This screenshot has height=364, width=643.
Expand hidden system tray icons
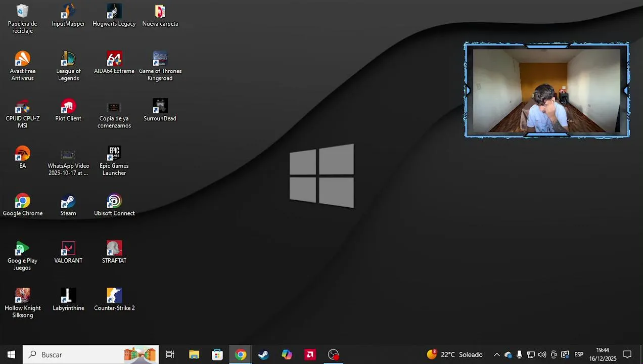pyautogui.click(x=496, y=354)
